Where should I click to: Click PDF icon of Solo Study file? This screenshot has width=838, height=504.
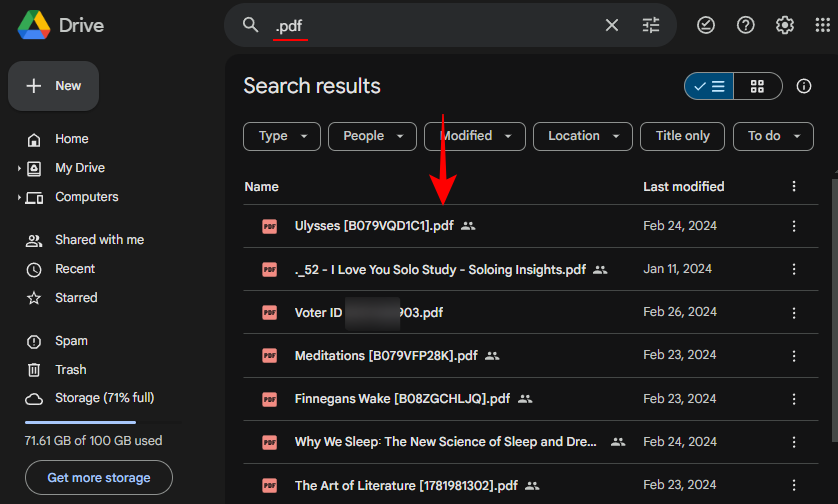click(x=269, y=269)
